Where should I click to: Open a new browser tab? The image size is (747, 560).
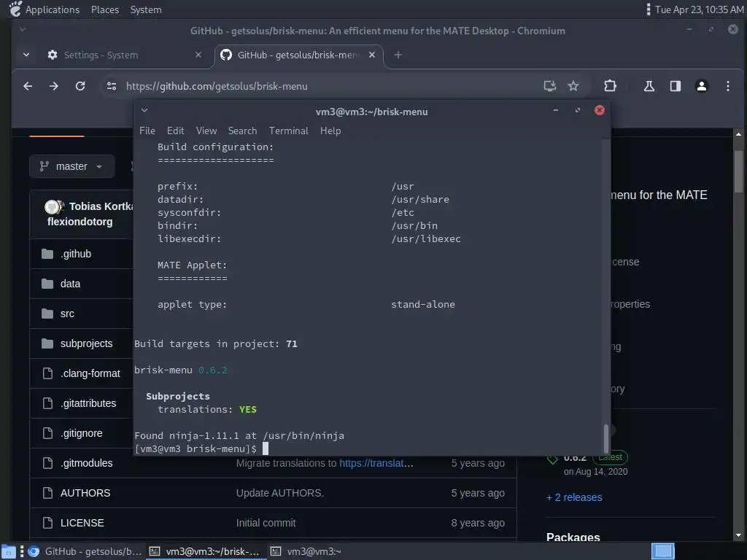click(398, 55)
